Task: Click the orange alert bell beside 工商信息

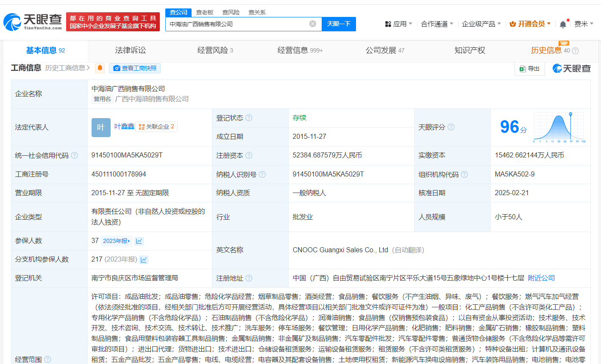Action: click(100, 68)
